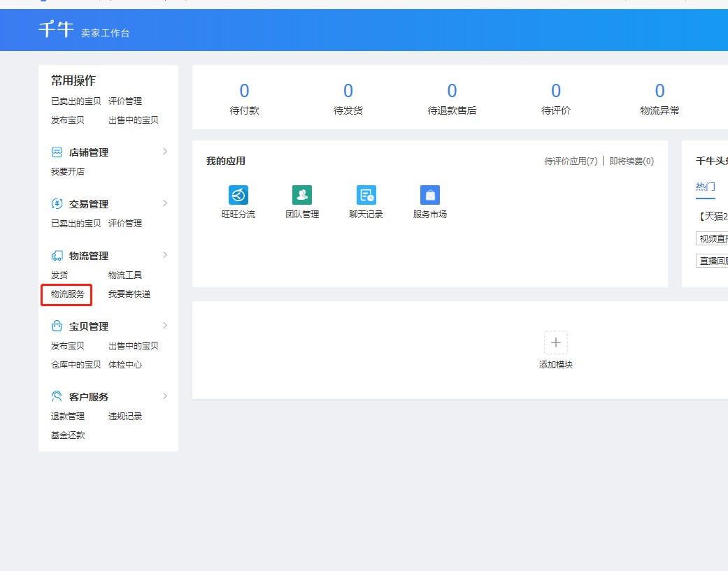
Task: Expand the 店铺管理 section arrow
Action: 165,152
